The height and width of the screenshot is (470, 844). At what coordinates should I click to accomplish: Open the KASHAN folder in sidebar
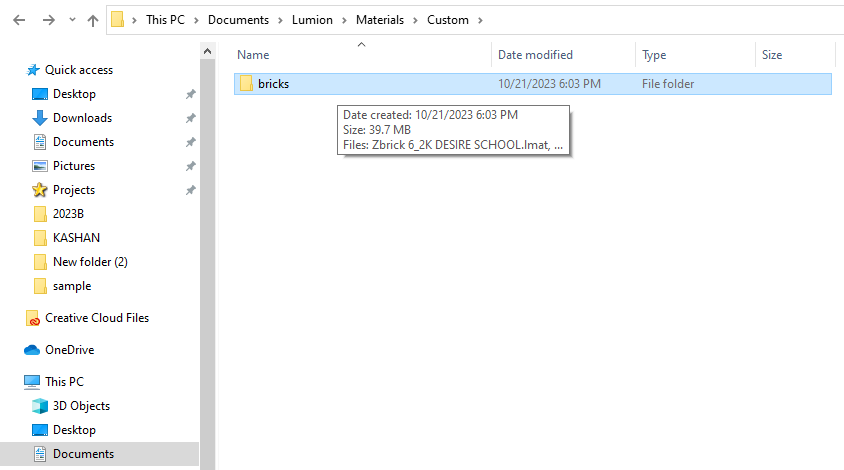click(x=76, y=238)
